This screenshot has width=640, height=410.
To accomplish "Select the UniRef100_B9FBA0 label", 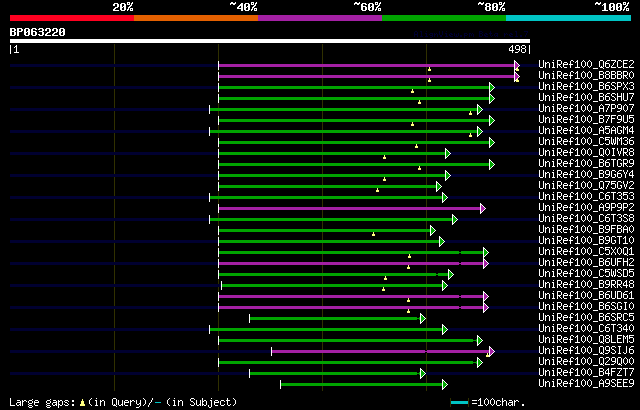I will (586, 230).
